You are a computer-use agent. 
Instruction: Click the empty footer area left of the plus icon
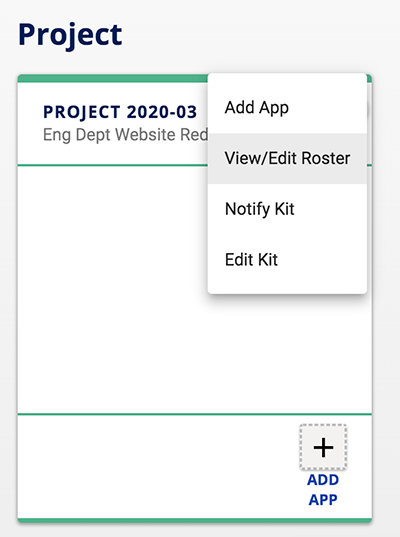[158, 466]
